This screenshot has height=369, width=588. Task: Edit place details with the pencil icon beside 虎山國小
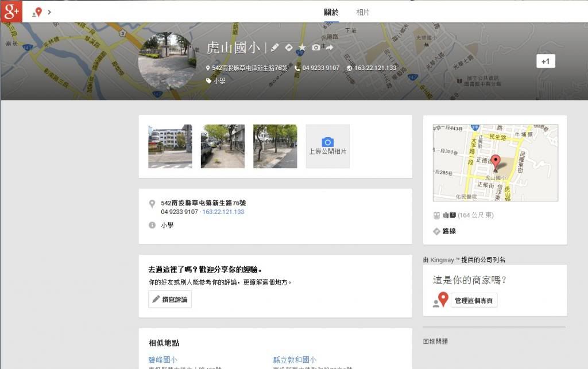(274, 48)
